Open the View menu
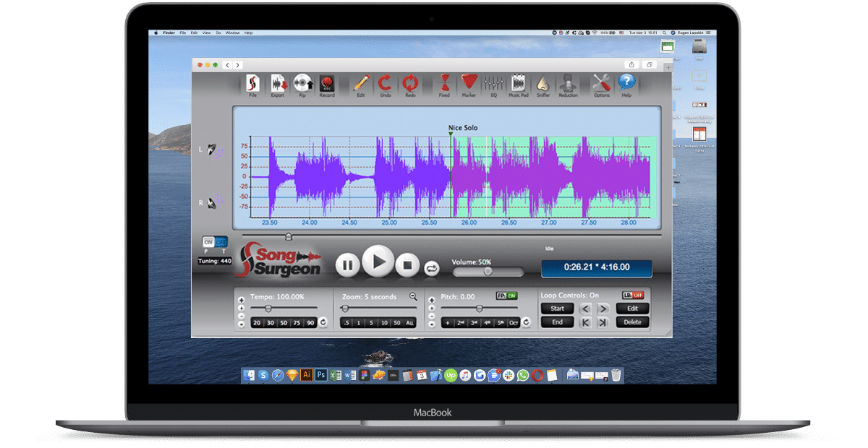The image size is (868, 448). tap(207, 33)
